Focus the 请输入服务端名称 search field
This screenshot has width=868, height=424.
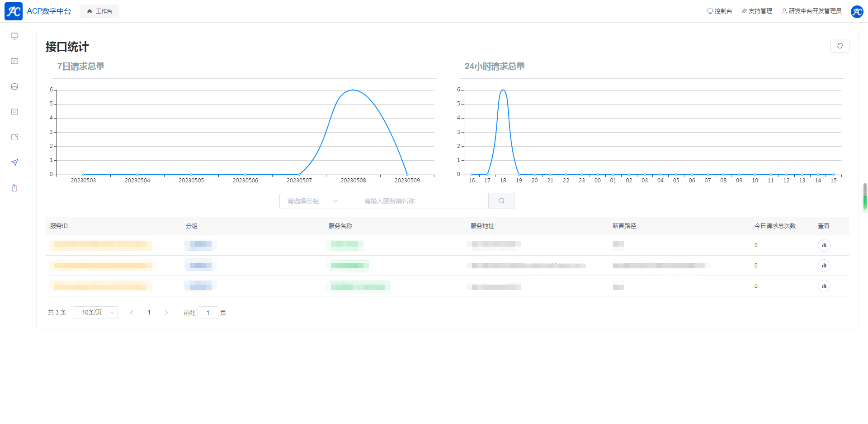[422, 201]
